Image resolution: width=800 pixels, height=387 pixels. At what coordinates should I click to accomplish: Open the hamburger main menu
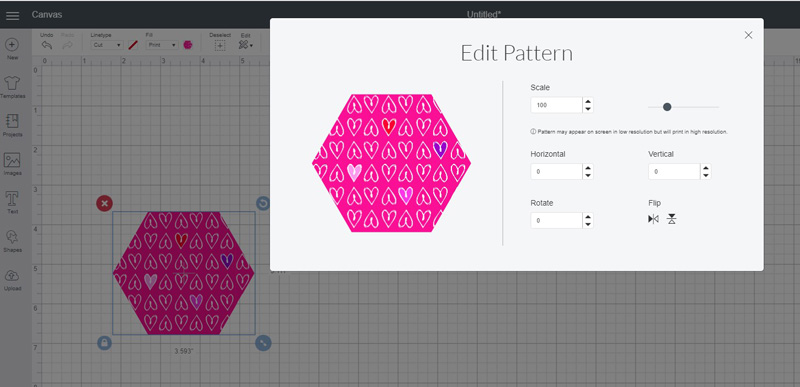click(13, 15)
